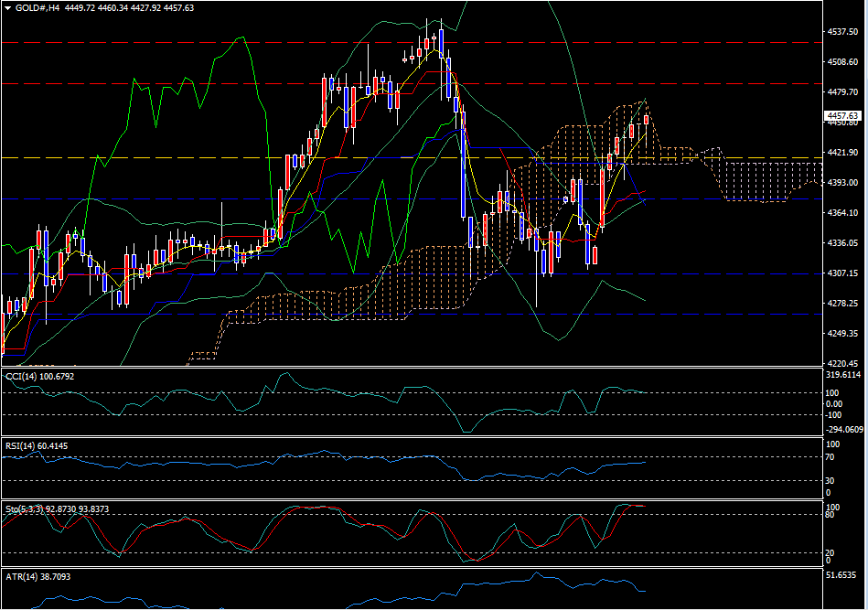Image resolution: width=868 pixels, height=610 pixels.
Task: Click the 4508.60 price scale label
Action: 841,62
